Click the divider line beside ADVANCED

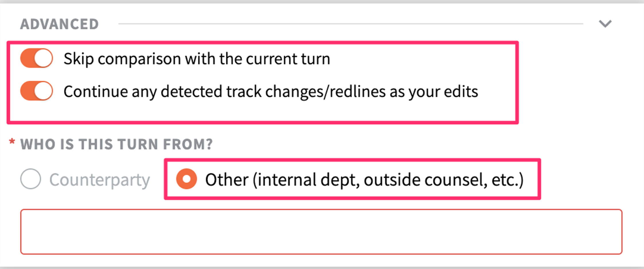351,24
